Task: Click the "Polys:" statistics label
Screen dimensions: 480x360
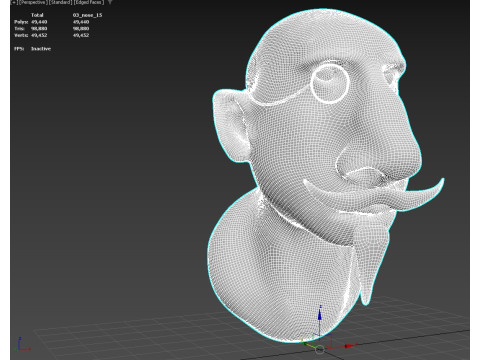Action: click(x=21, y=22)
